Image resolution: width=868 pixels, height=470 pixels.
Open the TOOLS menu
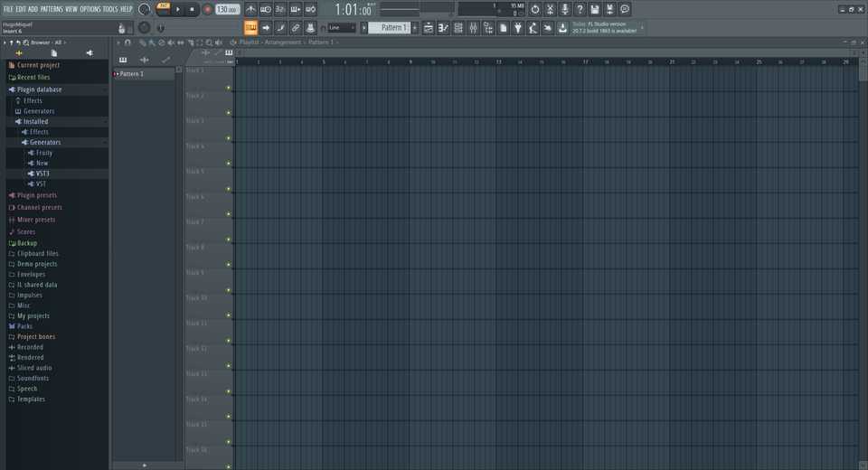pos(110,9)
